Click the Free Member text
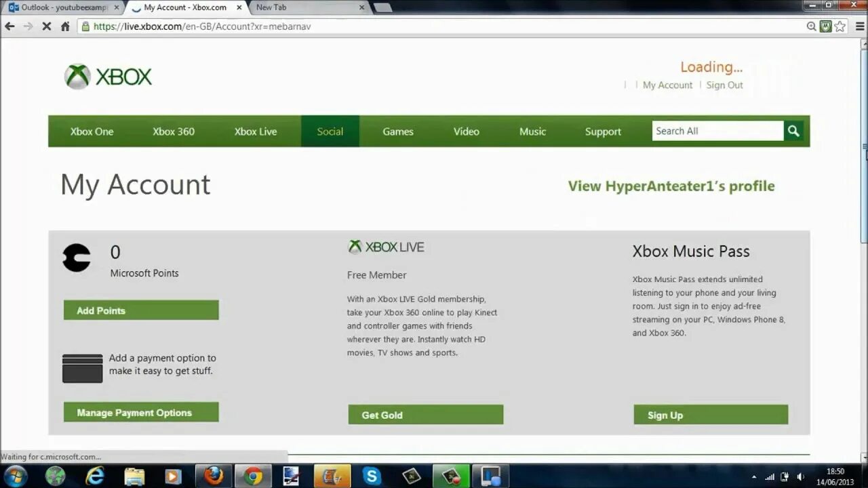Screen dimensions: 868x488 [x=376, y=275]
